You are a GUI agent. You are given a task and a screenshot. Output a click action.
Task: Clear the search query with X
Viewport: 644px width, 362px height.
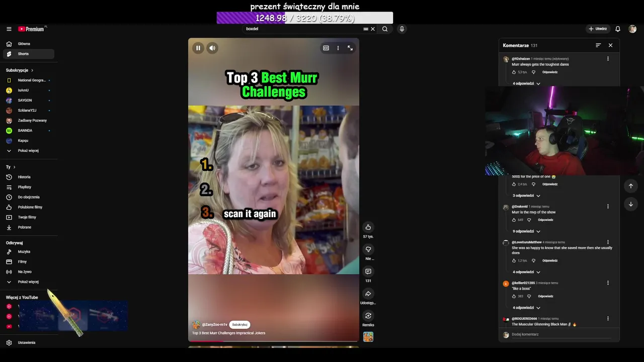(373, 29)
